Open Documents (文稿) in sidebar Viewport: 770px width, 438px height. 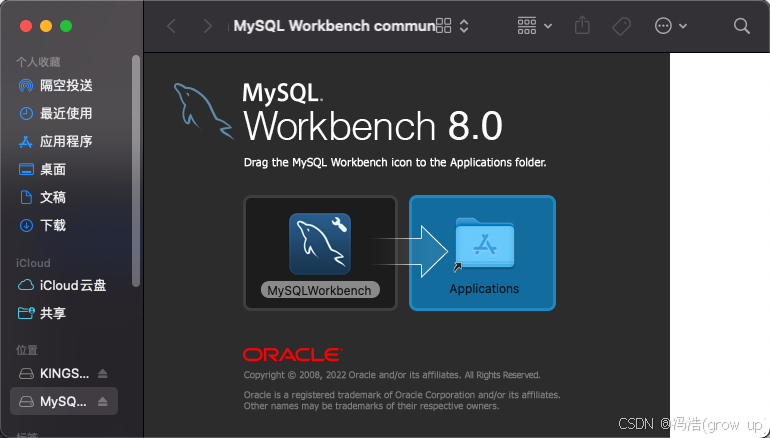(64, 197)
